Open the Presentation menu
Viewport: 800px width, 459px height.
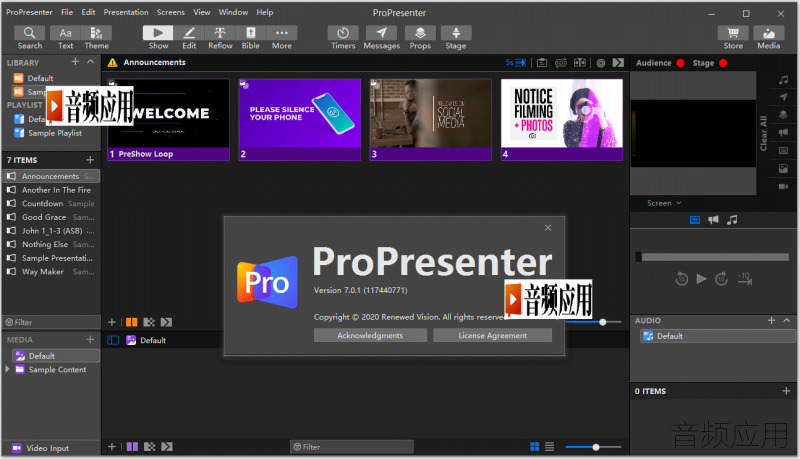[x=126, y=12]
